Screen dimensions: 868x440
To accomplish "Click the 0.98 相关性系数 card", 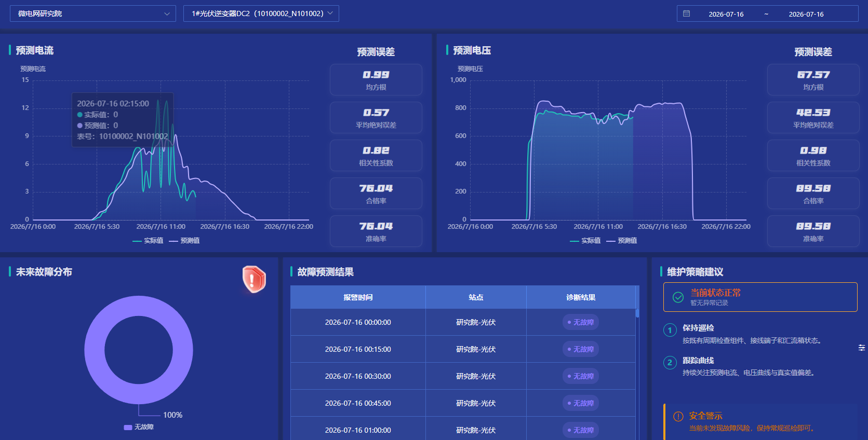I will [x=813, y=156].
